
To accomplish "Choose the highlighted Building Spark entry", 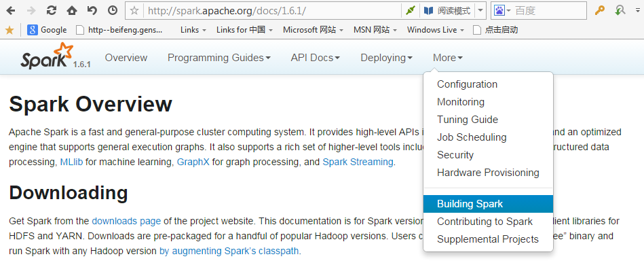I will (489, 204).
